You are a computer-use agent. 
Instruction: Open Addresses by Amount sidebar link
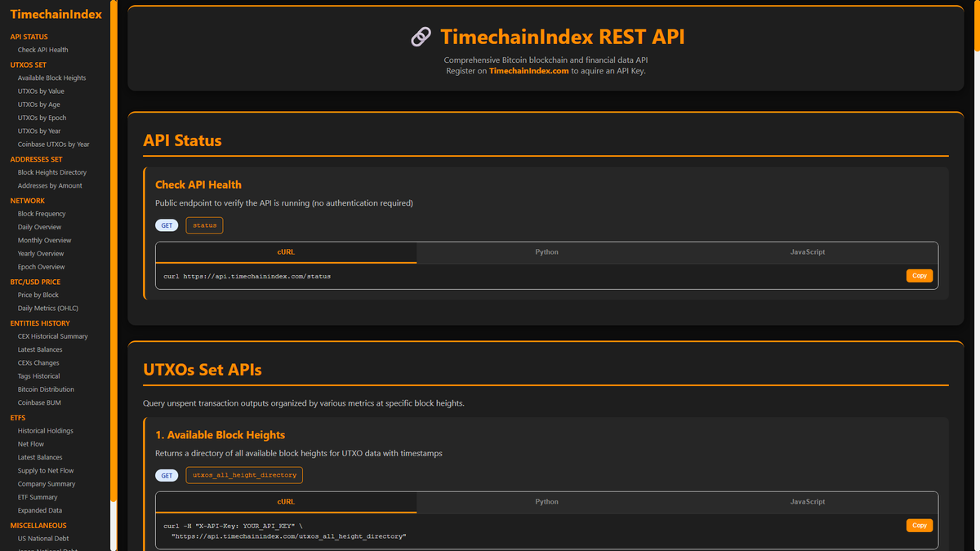pos(50,185)
